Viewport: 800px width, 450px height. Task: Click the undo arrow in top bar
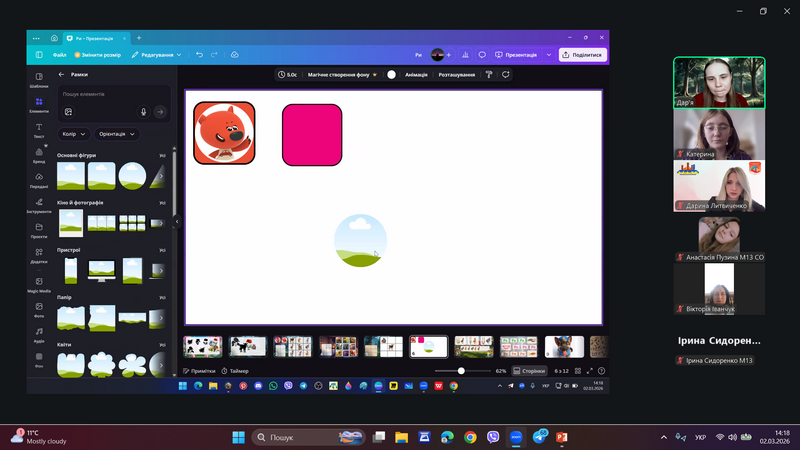(200, 55)
